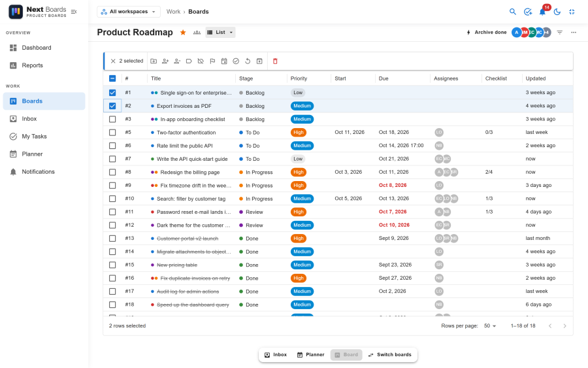Open the Rows per page 50 dropdown
Image resolution: width=588 pixels, height=368 pixels.
click(490, 326)
